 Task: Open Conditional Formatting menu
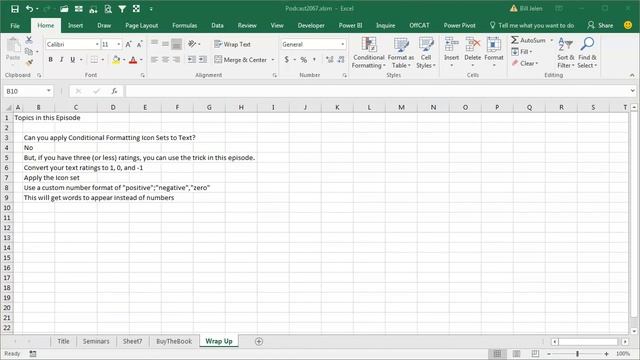pyautogui.click(x=369, y=53)
